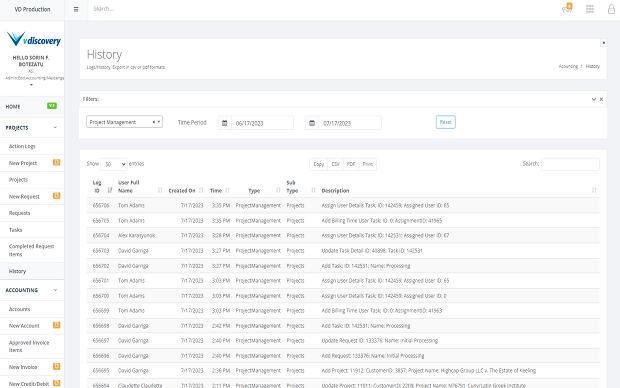The image size is (620, 388).
Task: Click end date field 07/17/2023
Action: (350, 123)
